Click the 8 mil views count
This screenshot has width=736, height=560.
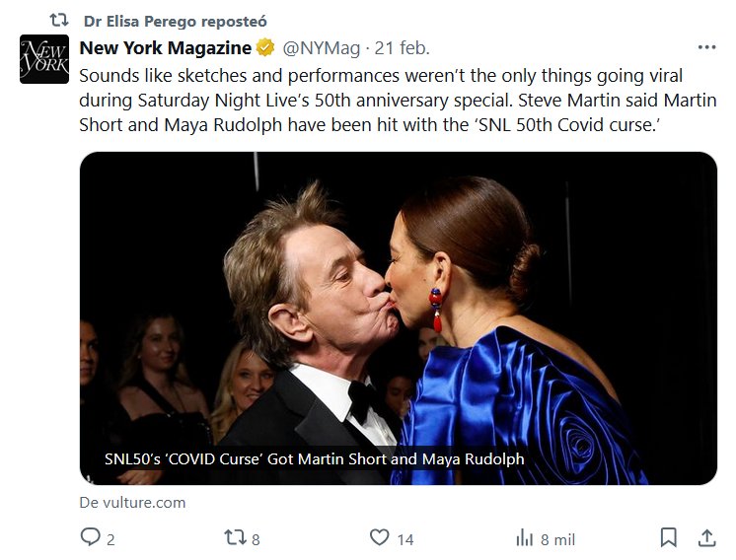[557, 539]
